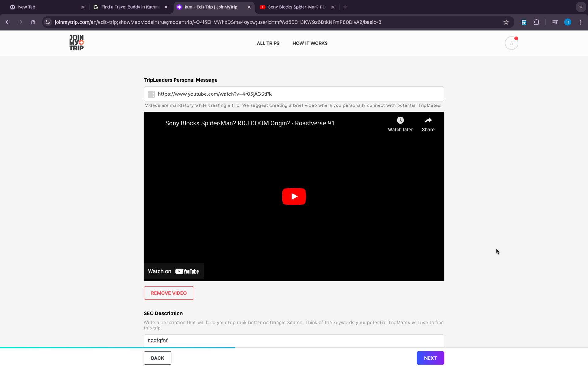Click the Watch later clock icon
Viewport: 588px width, 368px height.
tap(400, 120)
